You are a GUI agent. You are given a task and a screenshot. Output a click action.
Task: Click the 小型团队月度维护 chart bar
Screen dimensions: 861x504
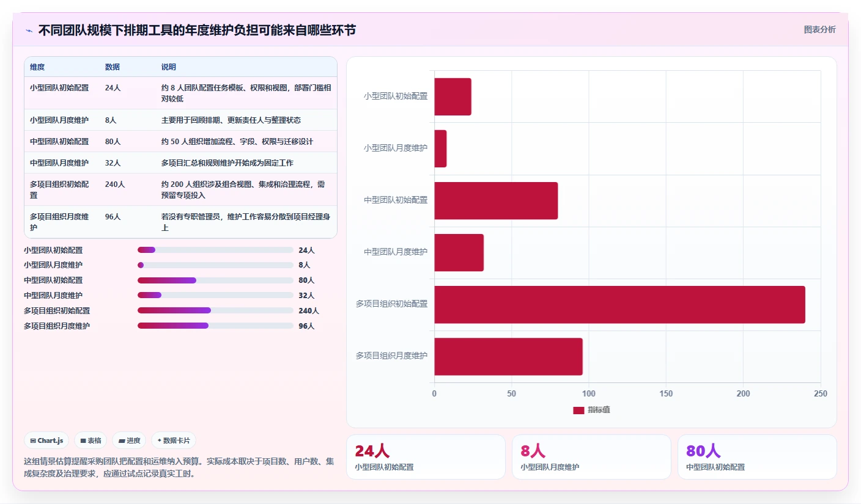click(x=440, y=148)
